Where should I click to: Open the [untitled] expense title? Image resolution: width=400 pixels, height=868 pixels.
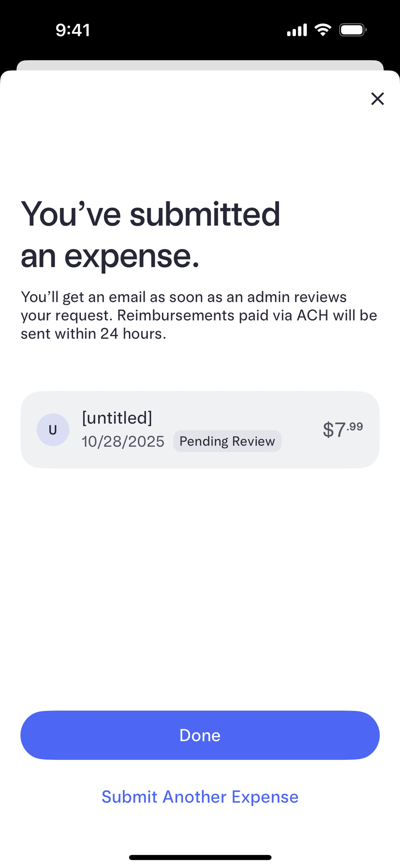point(117,418)
